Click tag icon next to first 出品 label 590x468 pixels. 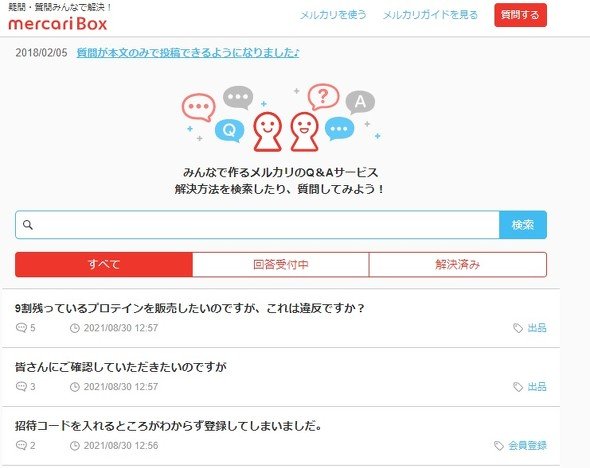pyautogui.click(x=518, y=328)
